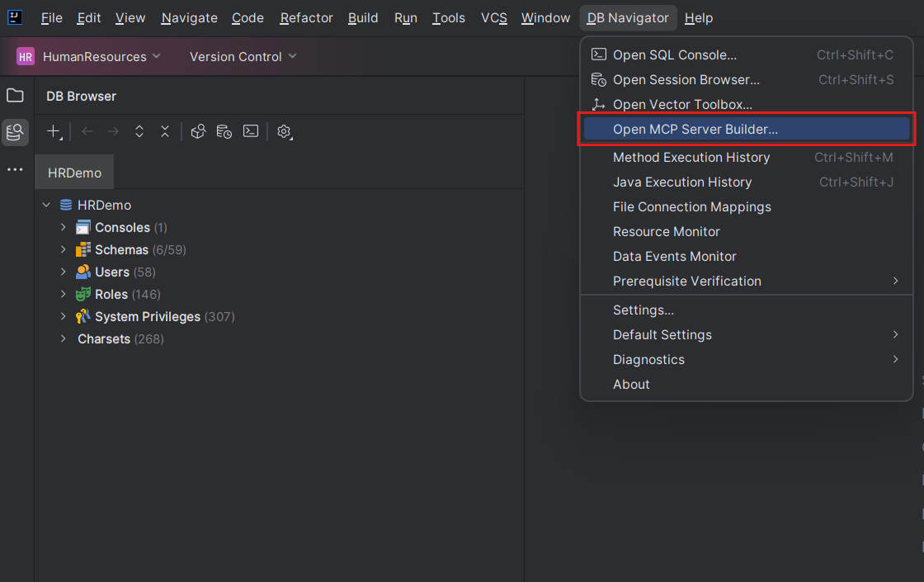Choose Open MCP Server Builder
The image size is (924, 582).
[746, 129]
